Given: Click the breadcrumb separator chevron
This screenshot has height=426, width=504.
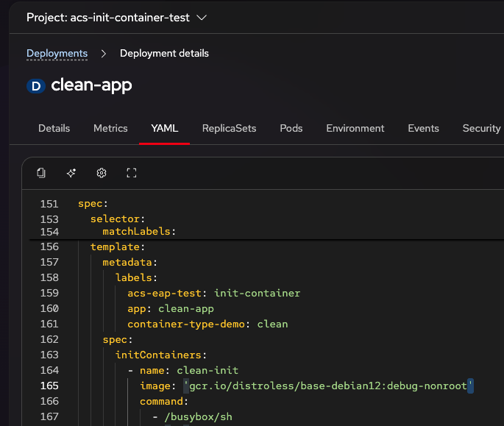Looking at the screenshot, I should tap(104, 54).
